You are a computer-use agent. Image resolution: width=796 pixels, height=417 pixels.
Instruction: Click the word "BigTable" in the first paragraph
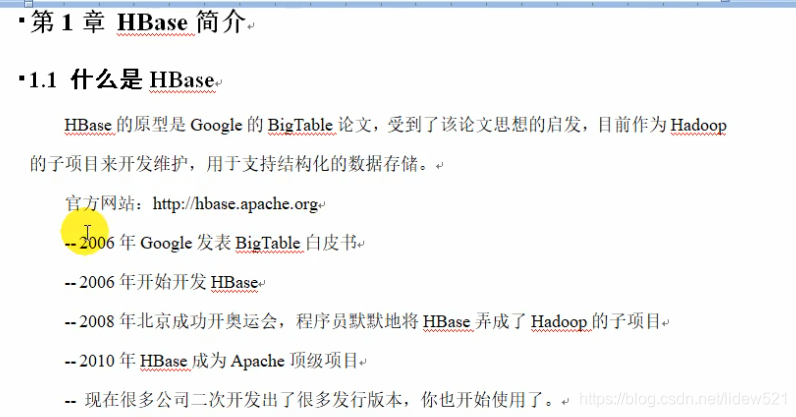(x=300, y=125)
